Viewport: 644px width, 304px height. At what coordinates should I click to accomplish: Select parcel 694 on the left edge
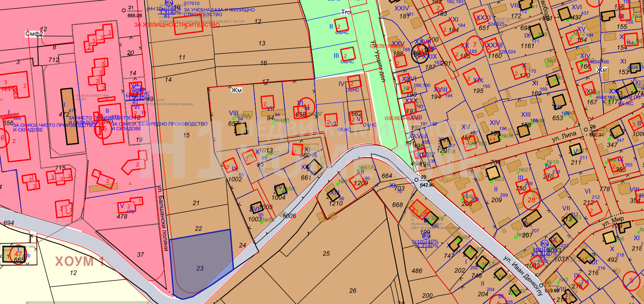tap(8, 223)
